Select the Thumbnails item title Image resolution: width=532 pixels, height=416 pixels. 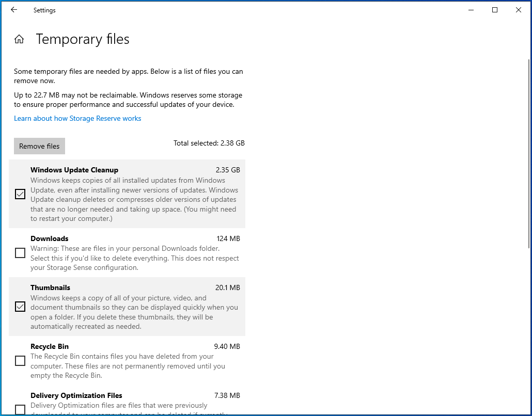click(50, 287)
